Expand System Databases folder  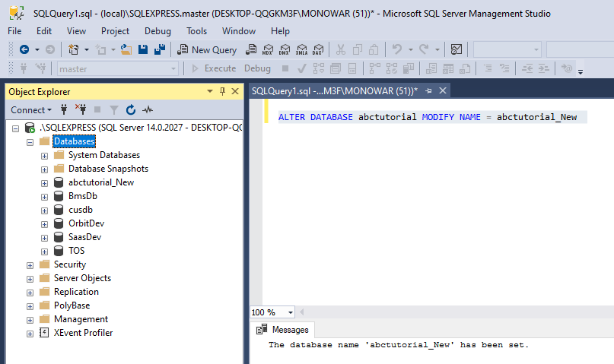(x=45, y=156)
